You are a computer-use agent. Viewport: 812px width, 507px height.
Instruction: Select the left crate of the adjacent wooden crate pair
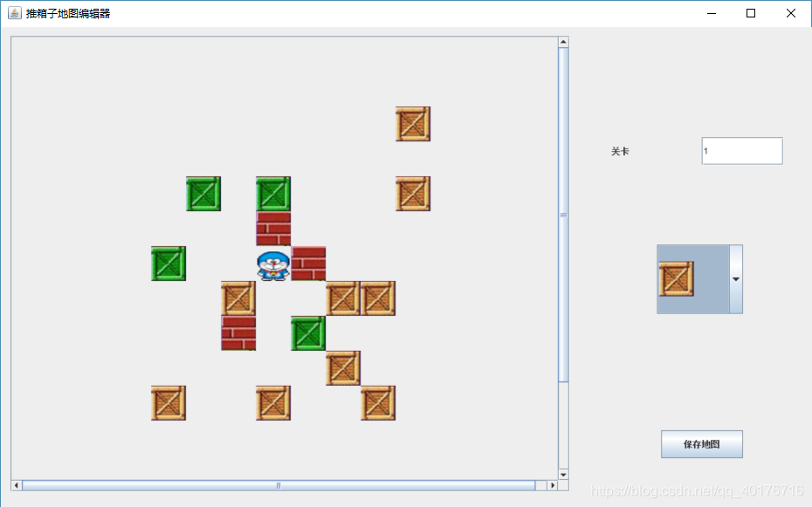(343, 298)
